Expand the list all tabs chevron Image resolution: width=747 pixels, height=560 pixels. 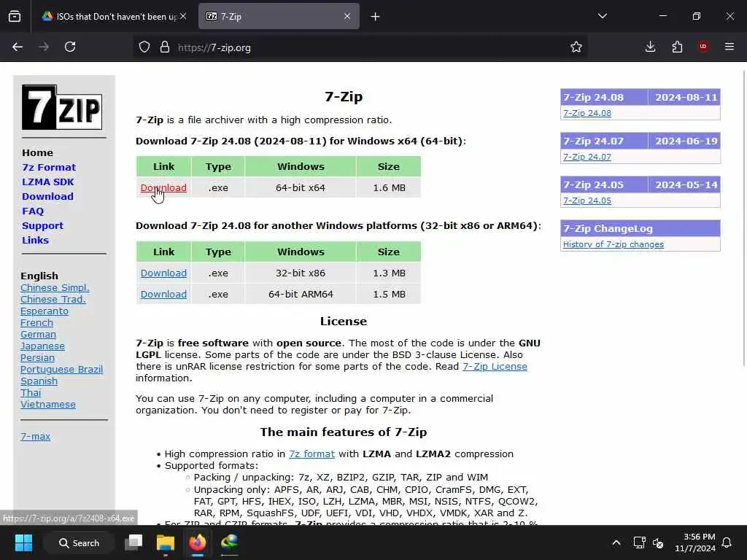coord(602,16)
